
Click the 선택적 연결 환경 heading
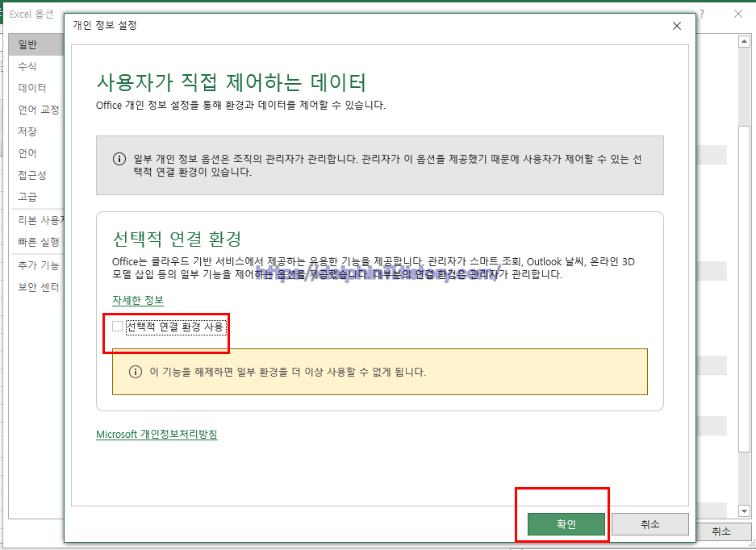(x=177, y=239)
